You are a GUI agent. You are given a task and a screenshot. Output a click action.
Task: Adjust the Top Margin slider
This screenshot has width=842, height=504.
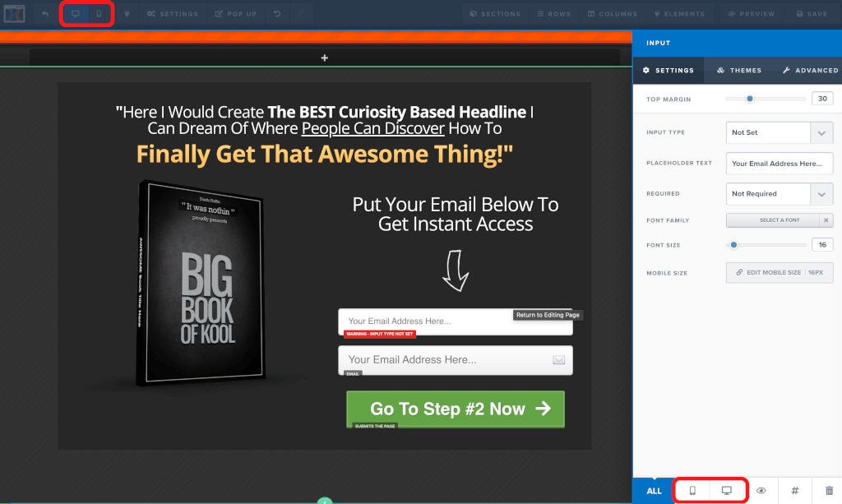point(750,99)
